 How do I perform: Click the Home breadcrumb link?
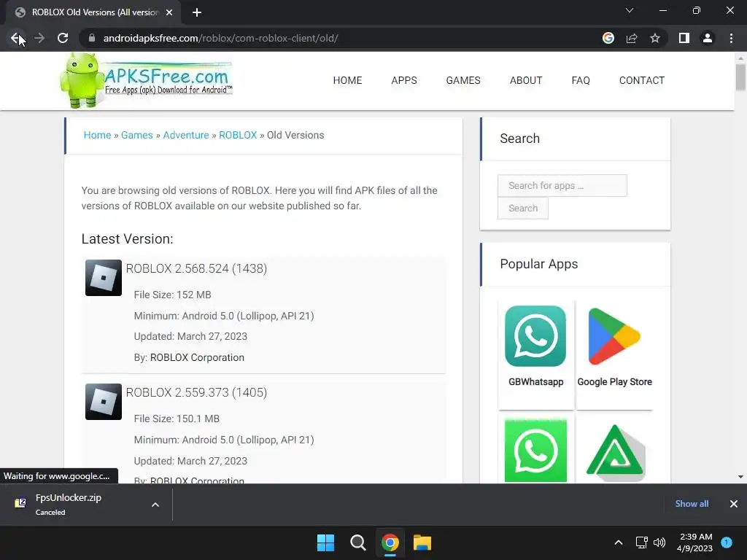pos(97,135)
